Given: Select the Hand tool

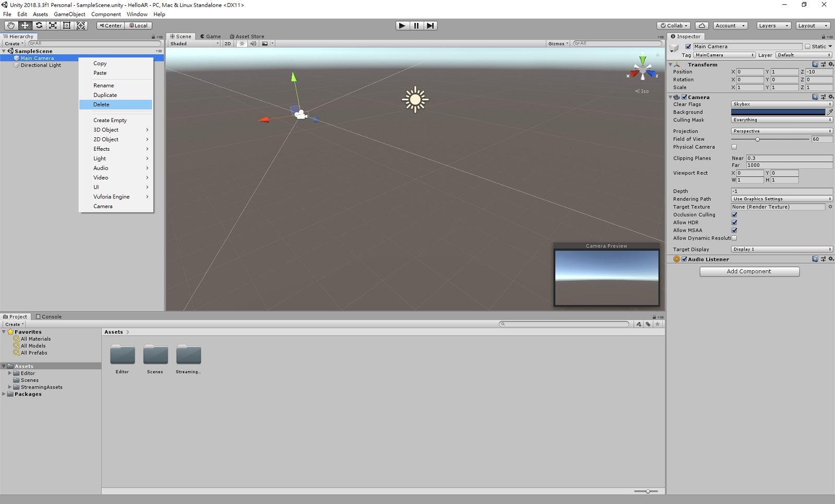Looking at the screenshot, I should coord(10,26).
